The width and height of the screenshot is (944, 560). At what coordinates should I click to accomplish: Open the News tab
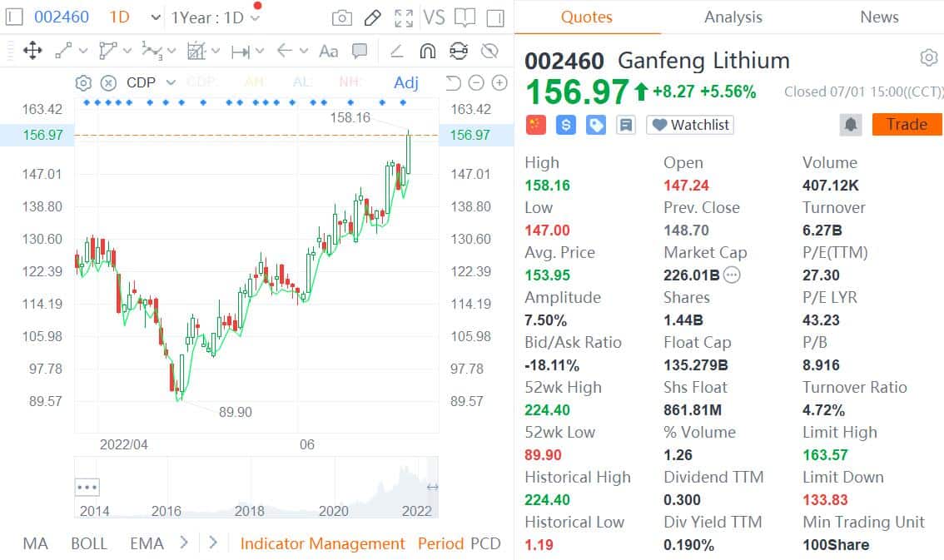878,17
